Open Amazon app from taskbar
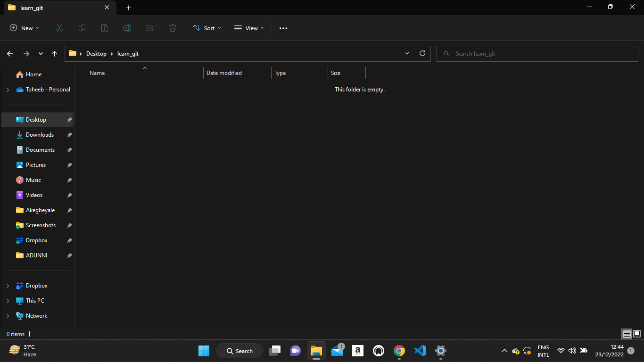This screenshot has width=644, height=362. (358, 351)
